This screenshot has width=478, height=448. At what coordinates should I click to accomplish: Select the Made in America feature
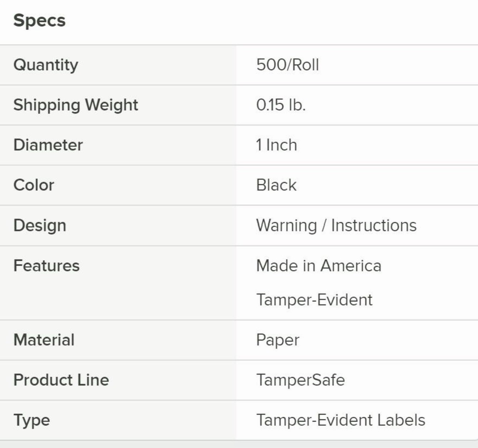click(319, 266)
